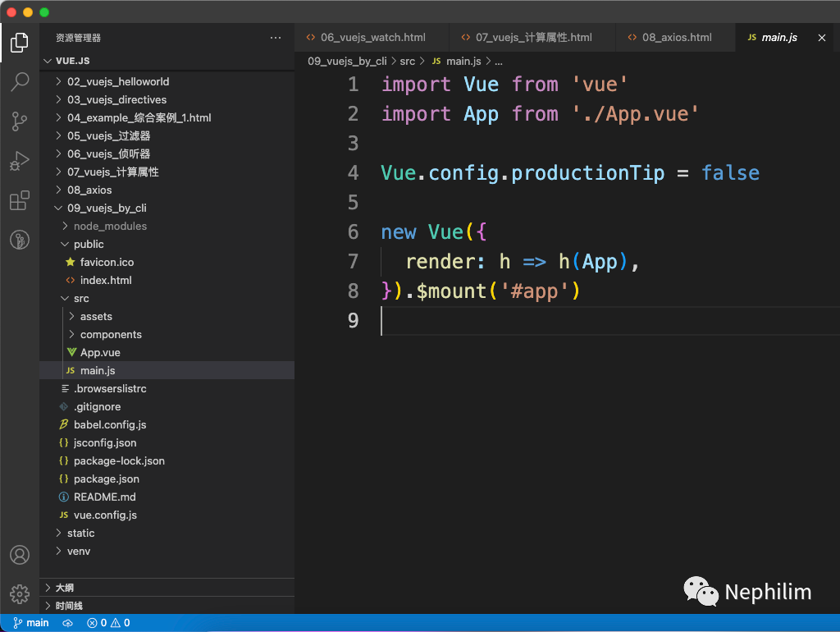Viewport: 840px width, 632px height.
Task: Click the publish to cloud status icon
Action: point(67,623)
